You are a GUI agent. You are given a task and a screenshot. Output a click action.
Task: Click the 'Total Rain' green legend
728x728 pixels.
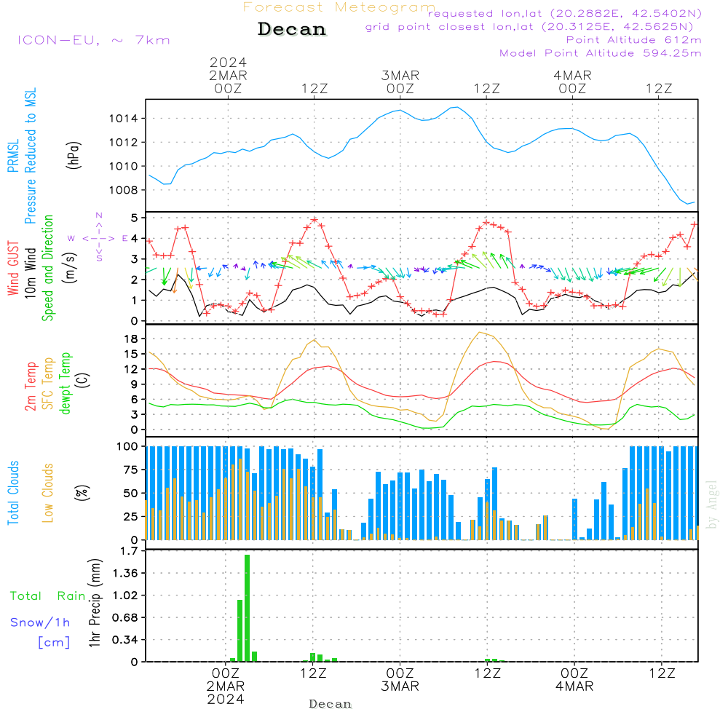48,596
